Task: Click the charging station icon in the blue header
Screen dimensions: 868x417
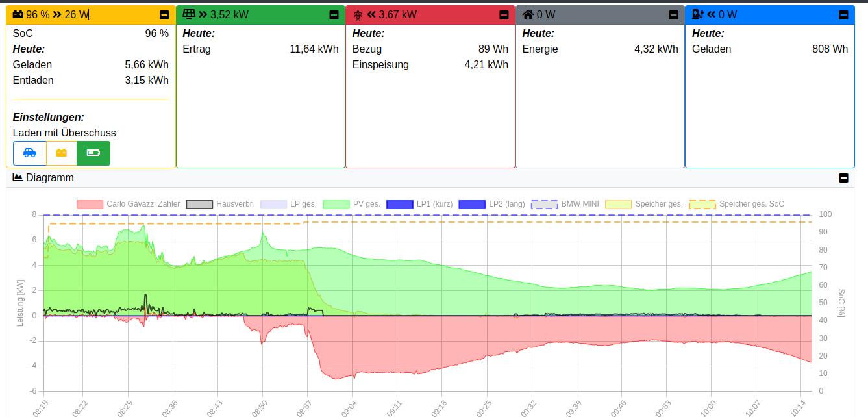Action: tap(698, 14)
